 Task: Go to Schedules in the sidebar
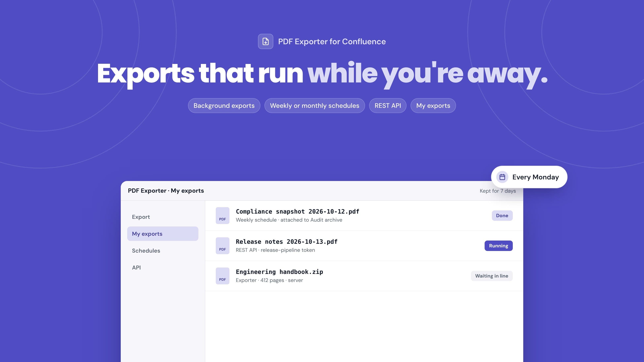click(163, 251)
